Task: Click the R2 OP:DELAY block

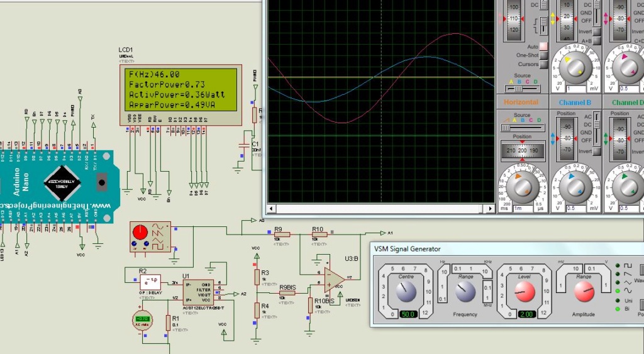Action: point(150,282)
